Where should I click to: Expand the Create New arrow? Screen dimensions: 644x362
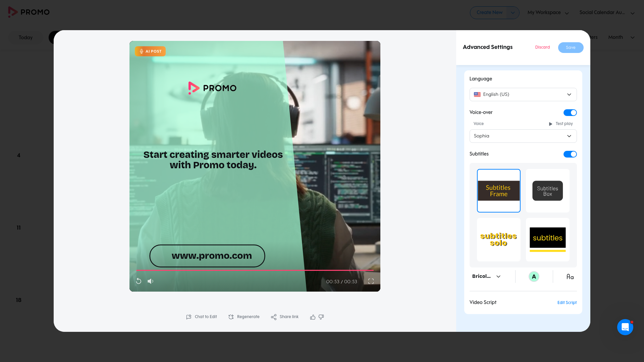(x=513, y=13)
